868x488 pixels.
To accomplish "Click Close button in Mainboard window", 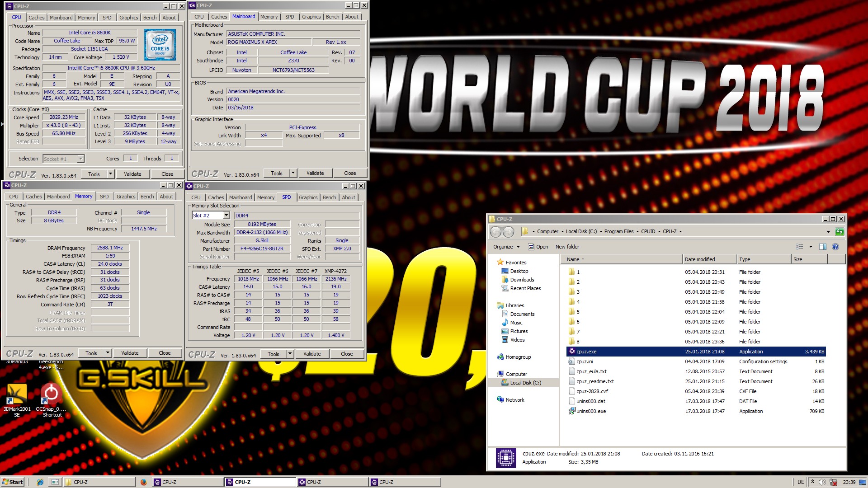I will pos(350,173).
